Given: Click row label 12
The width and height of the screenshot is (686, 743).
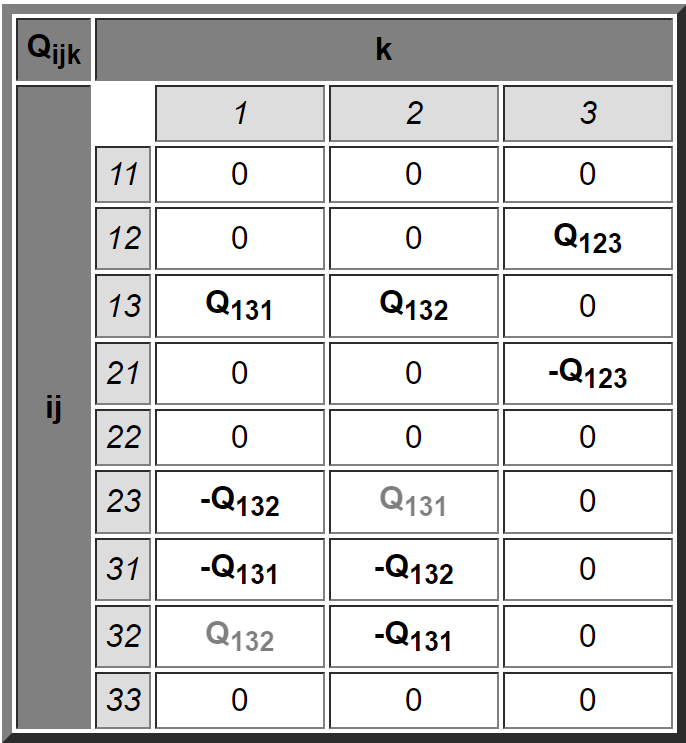Looking at the screenshot, I should tap(123, 238).
